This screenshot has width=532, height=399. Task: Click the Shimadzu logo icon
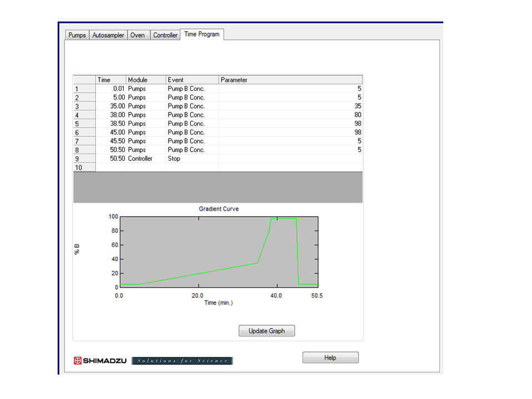tap(78, 361)
